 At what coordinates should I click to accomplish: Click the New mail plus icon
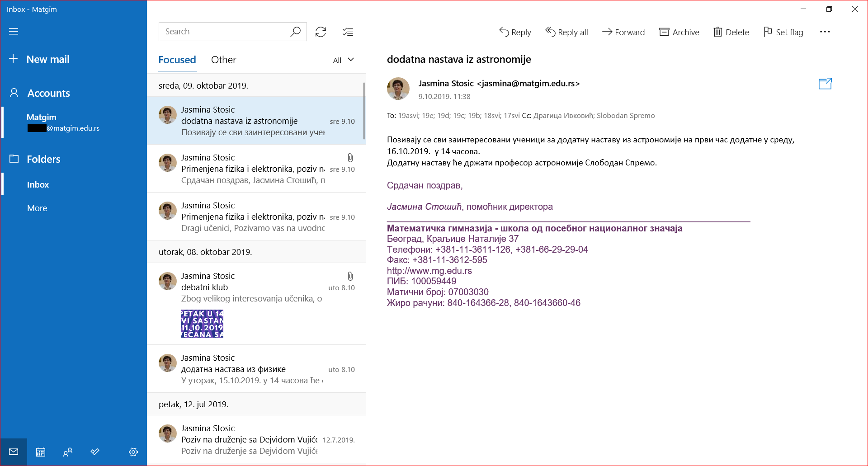click(x=14, y=59)
